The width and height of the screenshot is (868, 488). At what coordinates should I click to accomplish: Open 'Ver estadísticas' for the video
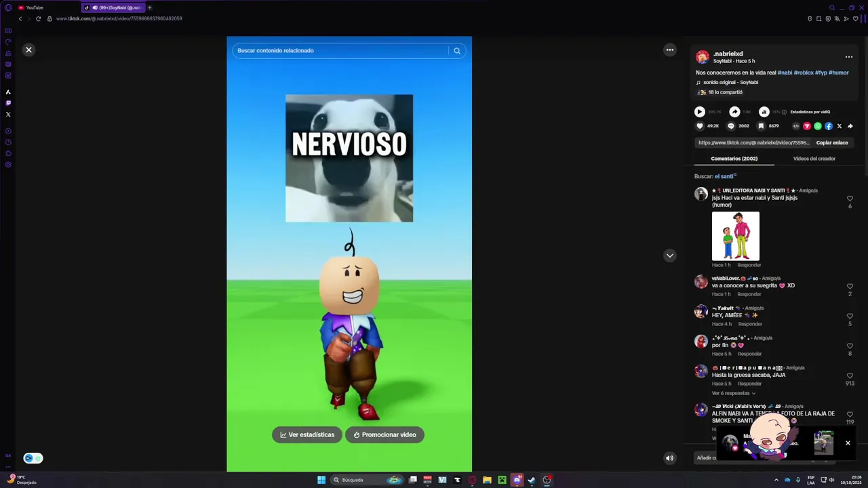pyautogui.click(x=307, y=434)
